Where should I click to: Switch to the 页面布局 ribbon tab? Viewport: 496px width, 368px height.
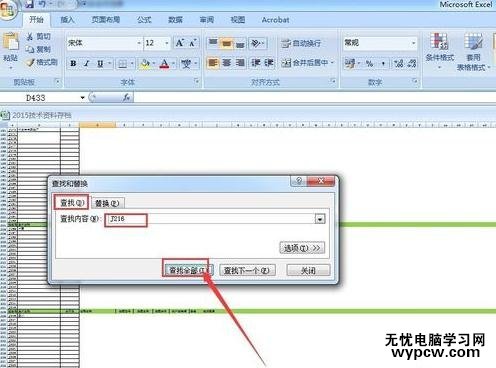point(106,20)
